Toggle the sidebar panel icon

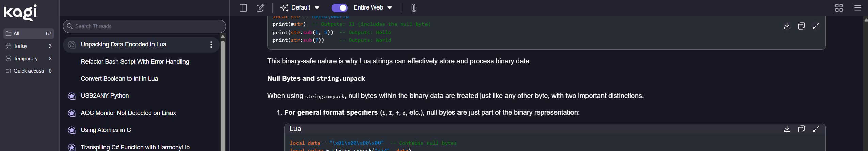click(x=243, y=8)
